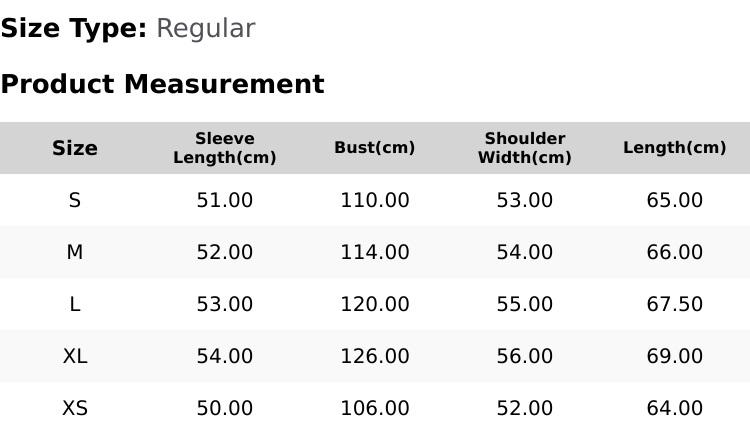Click sleeve length 52.00 for size M
The height and width of the screenshot is (434, 750).
(x=225, y=252)
